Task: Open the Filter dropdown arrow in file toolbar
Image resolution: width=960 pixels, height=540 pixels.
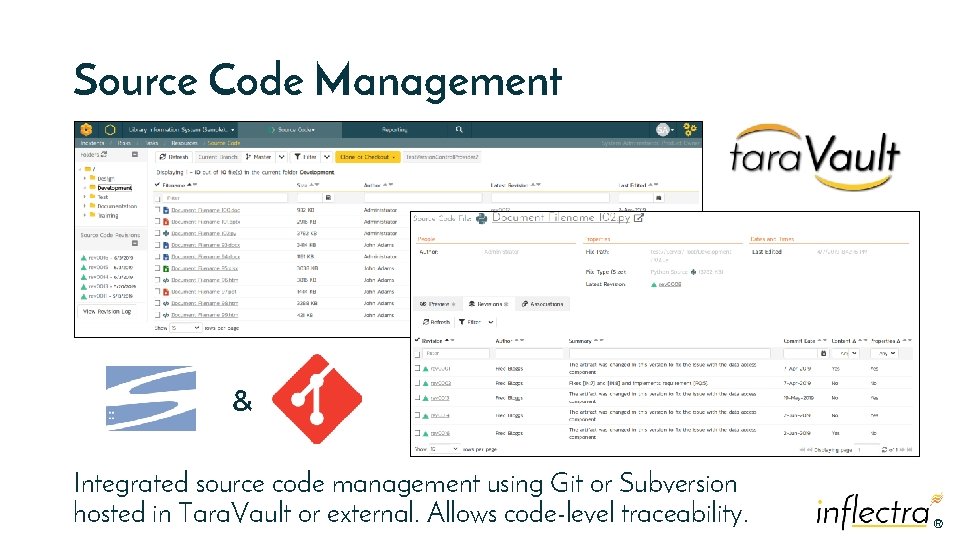Action: (x=327, y=157)
